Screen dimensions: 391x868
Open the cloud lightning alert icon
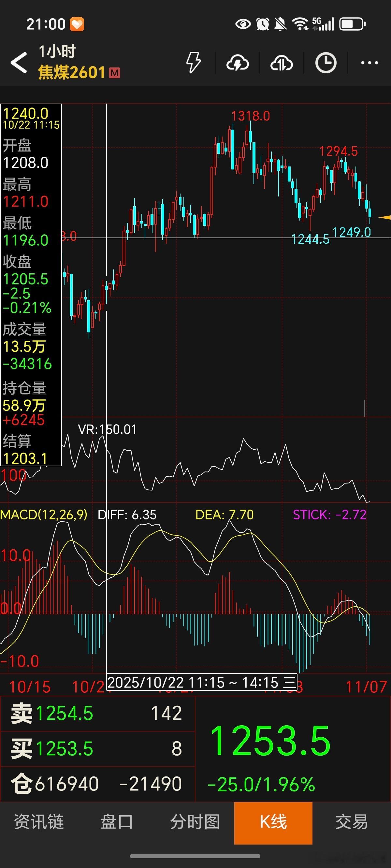pos(238,63)
